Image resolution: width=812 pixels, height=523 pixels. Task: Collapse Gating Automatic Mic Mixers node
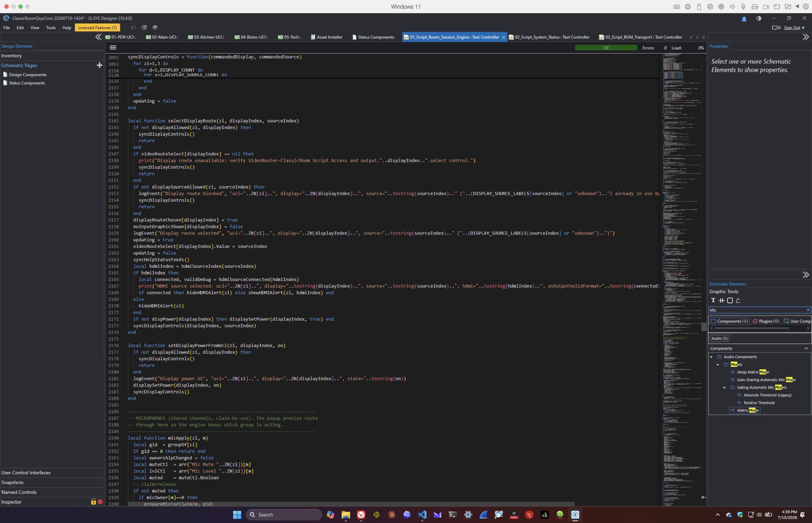click(x=724, y=388)
